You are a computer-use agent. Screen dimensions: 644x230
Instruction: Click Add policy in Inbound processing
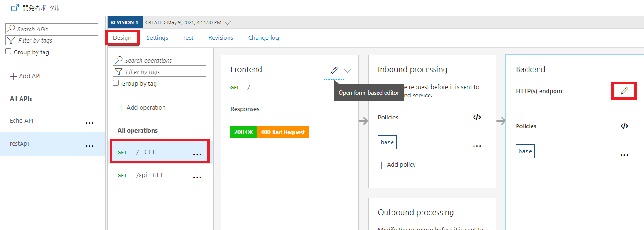(397, 165)
